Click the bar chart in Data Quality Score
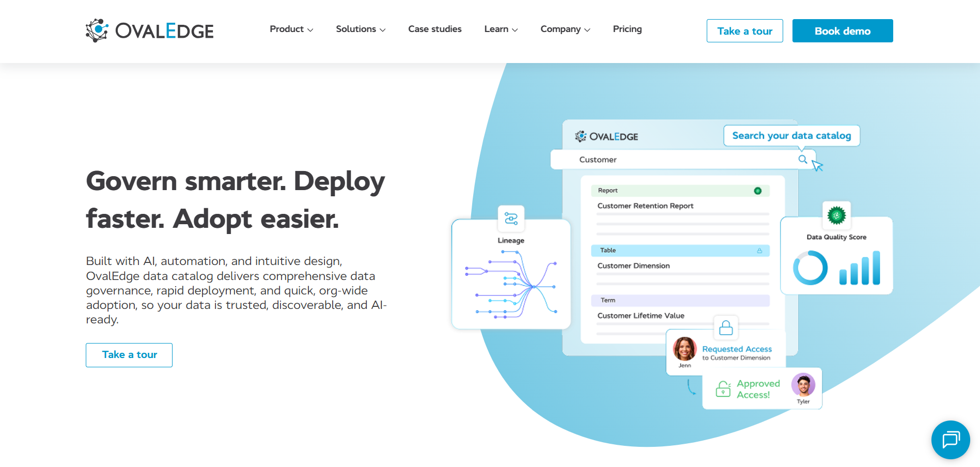This screenshot has height=467, width=980. point(860,268)
